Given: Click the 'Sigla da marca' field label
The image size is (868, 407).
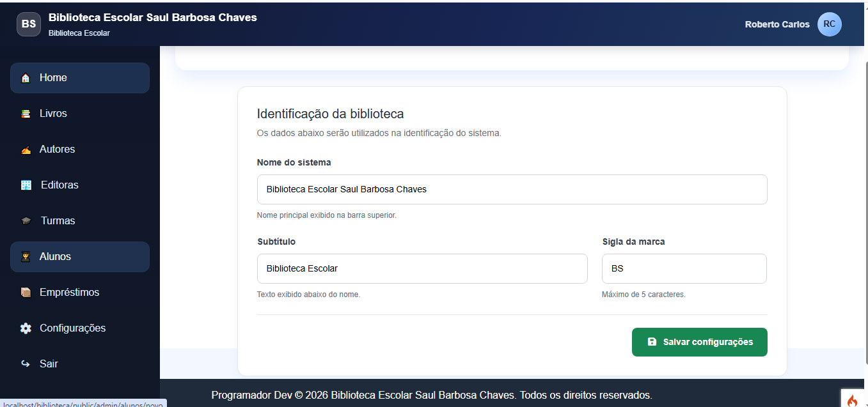Looking at the screenshot, I should pos(634,242).
